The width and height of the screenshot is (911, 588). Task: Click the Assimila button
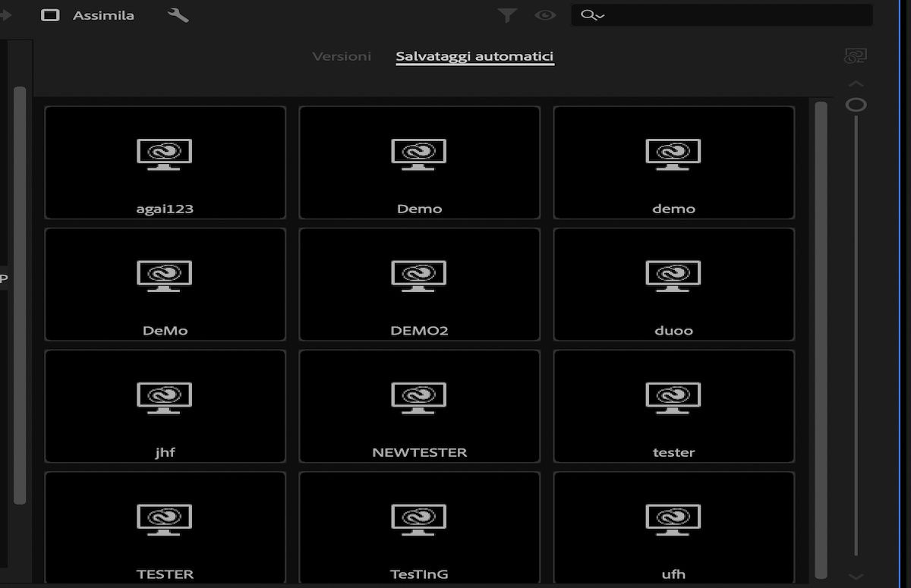pos(103,15)
